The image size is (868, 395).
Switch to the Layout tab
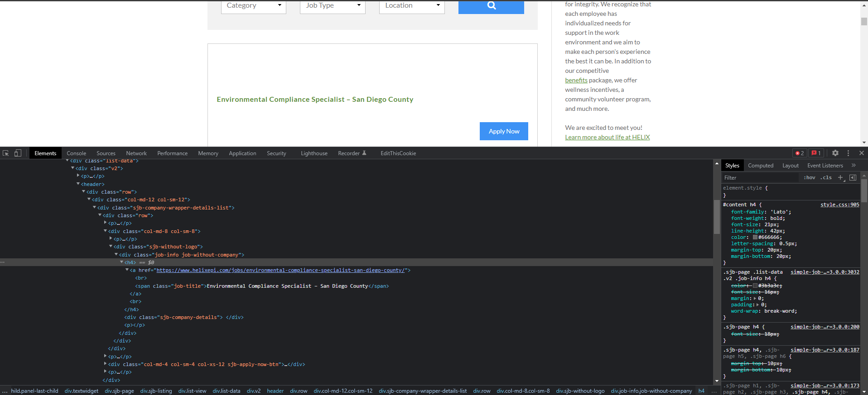tap(791, 166)
